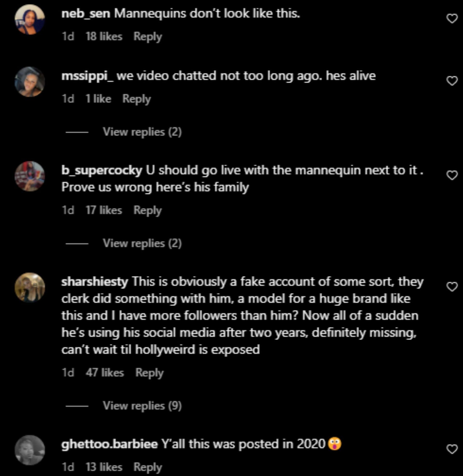Screen dimensions: 463x476
Task: Heart the b_supercocky comment
Action: click(452, 175)
